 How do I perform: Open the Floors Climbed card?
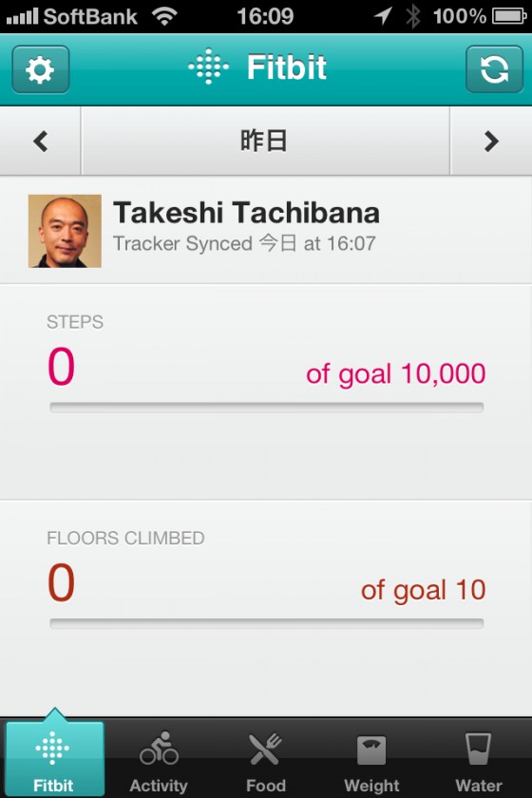(266, 608)
